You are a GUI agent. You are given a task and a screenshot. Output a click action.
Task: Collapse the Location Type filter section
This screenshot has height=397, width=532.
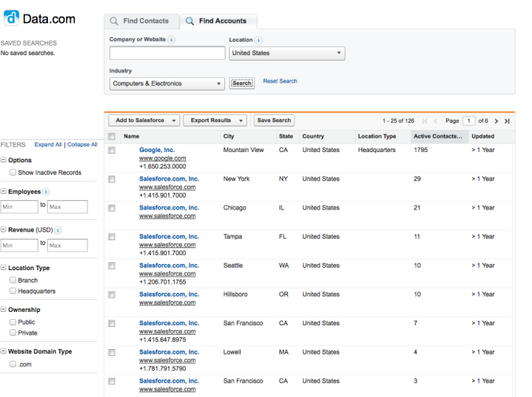[3, 268]
